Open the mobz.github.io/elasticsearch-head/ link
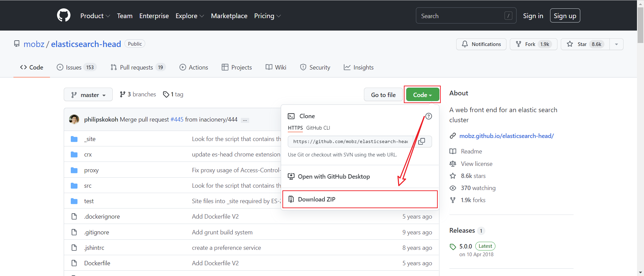 [506, 136]
